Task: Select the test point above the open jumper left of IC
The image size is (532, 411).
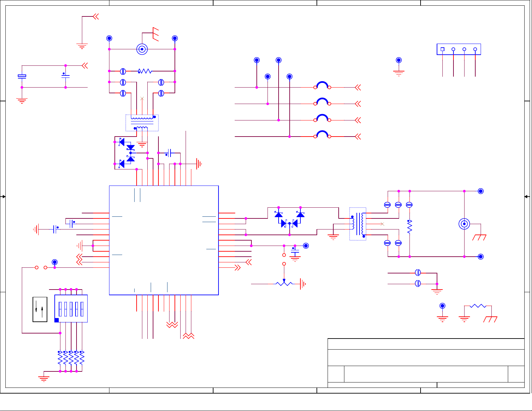Action: (54, 262)
